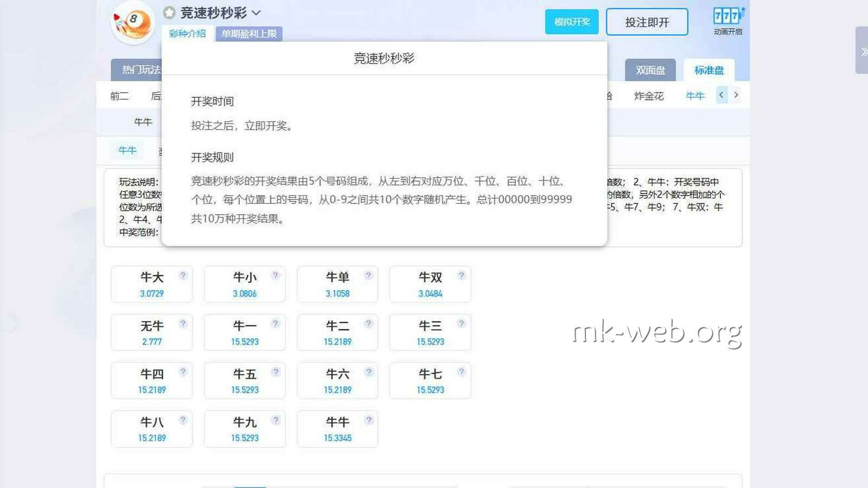The width and height of the screenshot is (868, 488).
Task: Select the 牛牛 play type in top row
Action: [x=695, y=96]
